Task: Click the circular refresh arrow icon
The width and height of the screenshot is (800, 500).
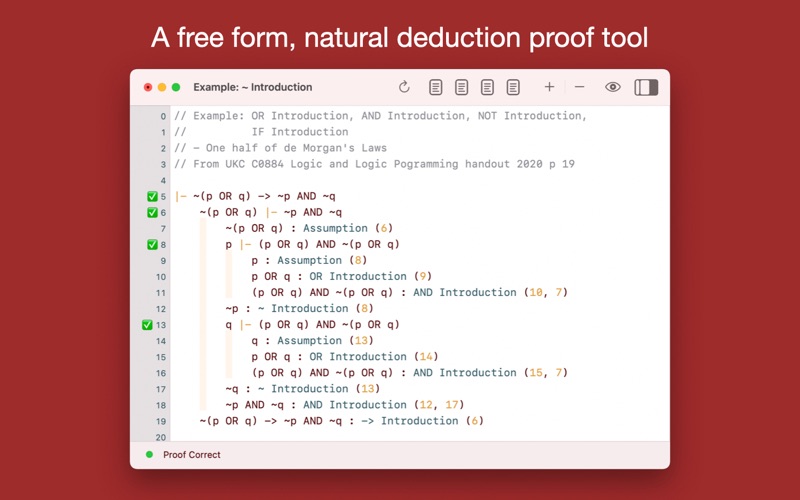Action: pyautogui.click(x=404, y=87)
